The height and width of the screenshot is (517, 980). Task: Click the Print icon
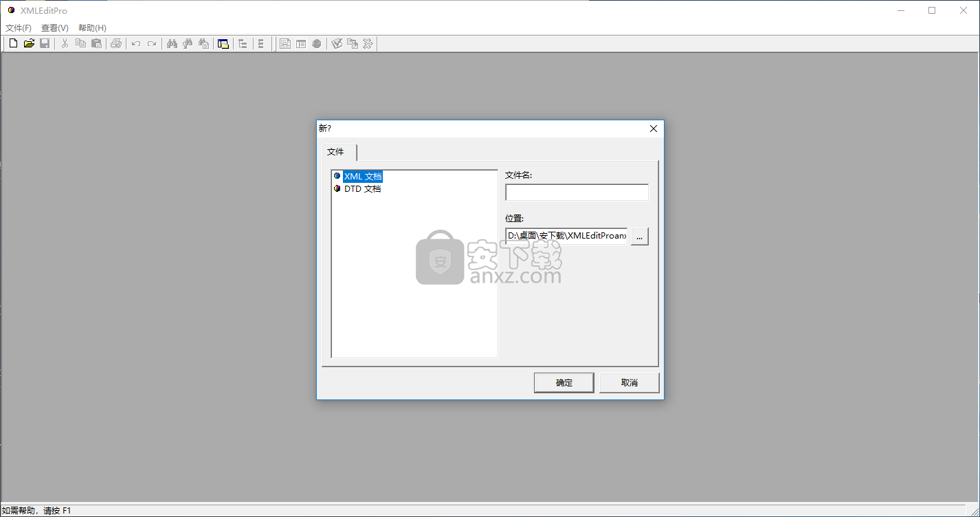click(x=116, y=43)
